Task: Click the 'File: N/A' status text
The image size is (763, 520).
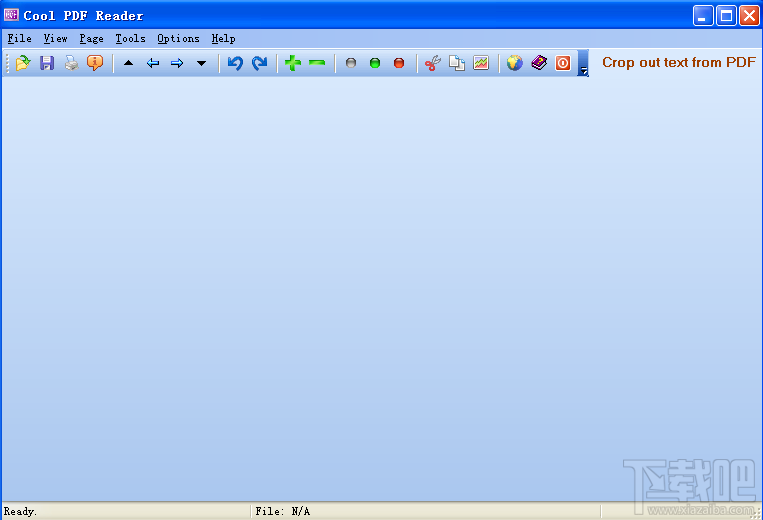Action: [283, 511]
